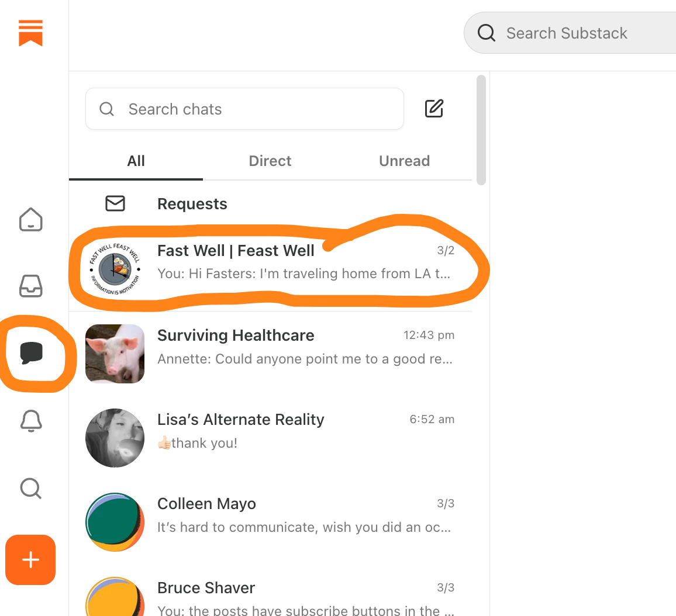This screenshot has height=616, width=676.
Task: Open Fast Well | Feast Well chat title
Action: tap(236, 250)
